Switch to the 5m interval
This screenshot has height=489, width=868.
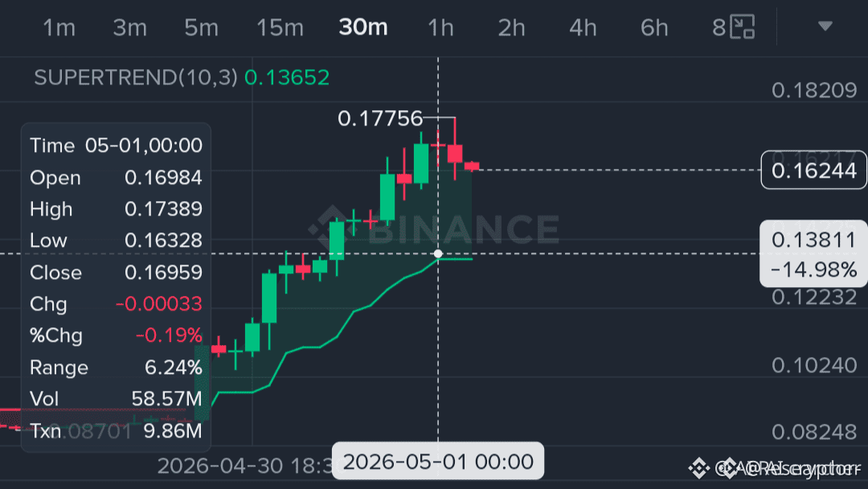201,27
